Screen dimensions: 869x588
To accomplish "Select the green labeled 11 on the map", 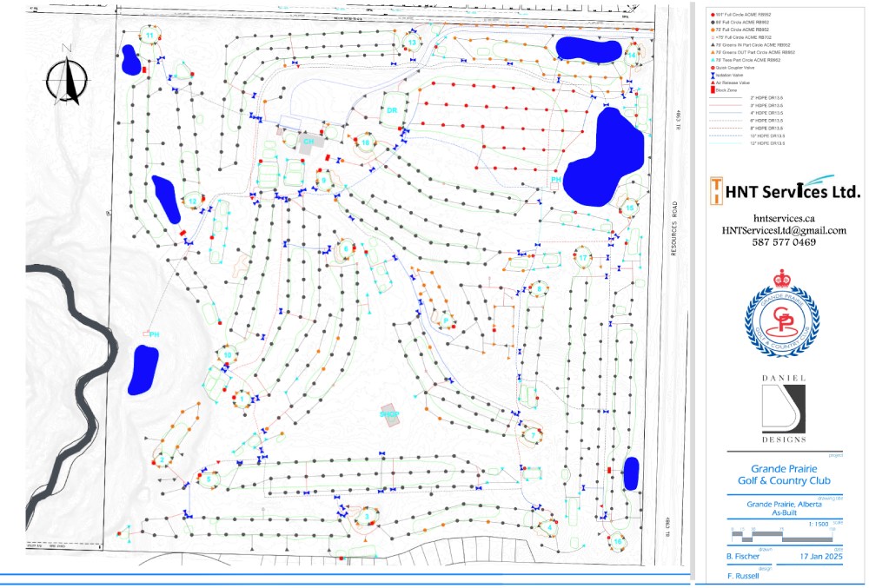I will (149, 36).
